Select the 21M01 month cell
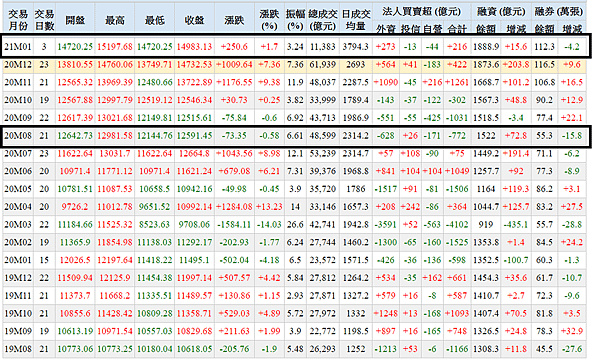 click(x=18, y=47)
